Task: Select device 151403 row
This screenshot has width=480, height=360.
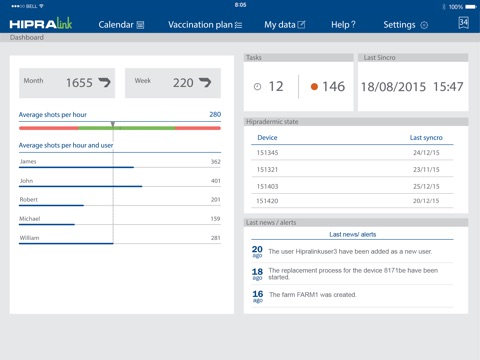Action: point(352,186)
